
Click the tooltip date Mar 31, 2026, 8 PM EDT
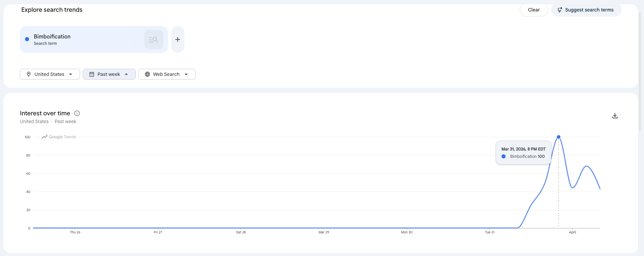(523, 149)
